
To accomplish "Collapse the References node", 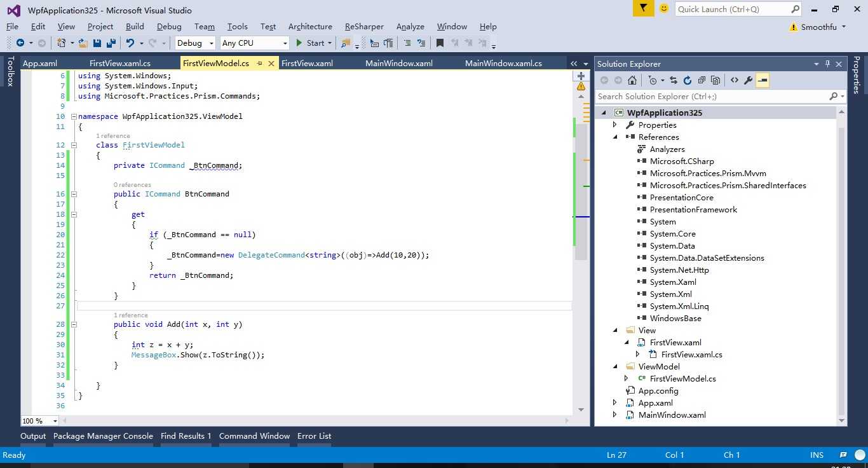I will 614,137.
